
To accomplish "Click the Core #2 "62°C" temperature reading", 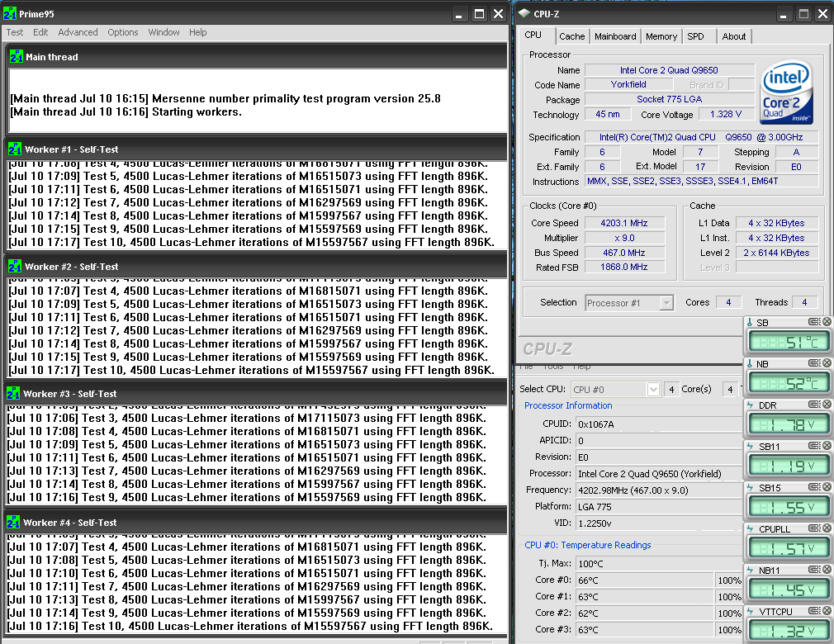I will (588, 613).
